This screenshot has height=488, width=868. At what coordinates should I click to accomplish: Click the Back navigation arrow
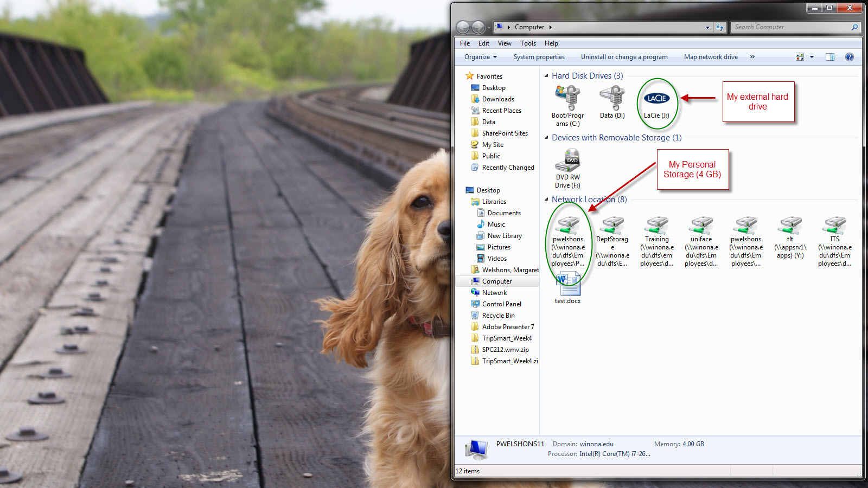pyautogui.click(x=463, y=27)
